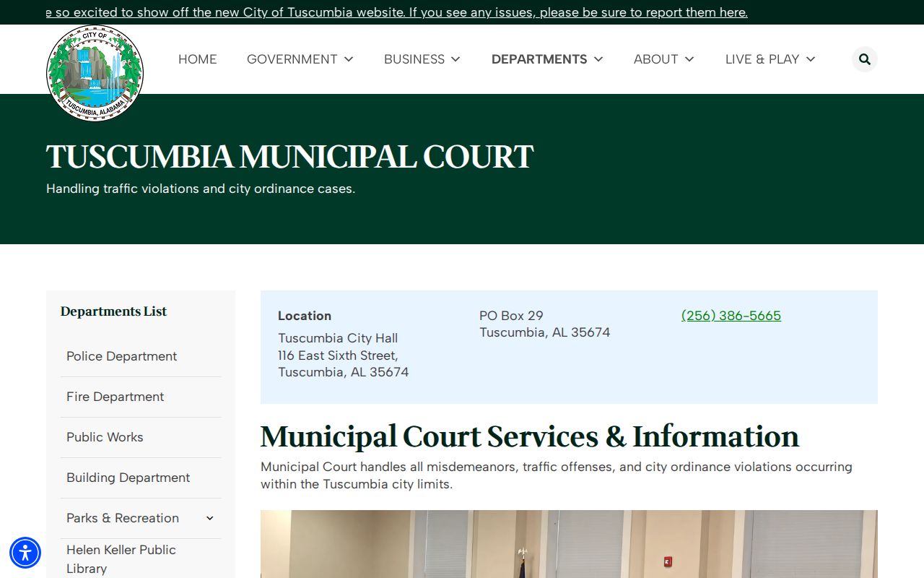The width and height of the screenshot is (924, 578).
Task: Expand the About menu
Action: 663,59
